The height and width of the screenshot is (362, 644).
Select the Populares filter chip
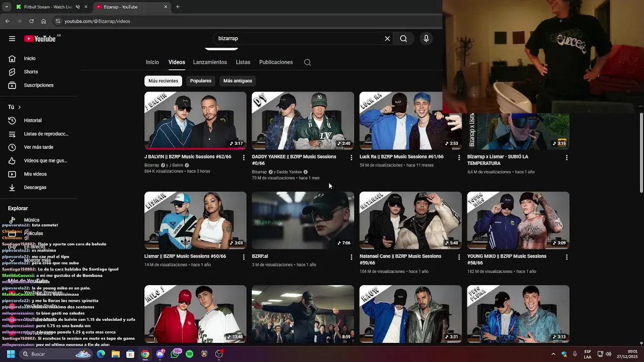pyautogui.click(x=201, y=81)
